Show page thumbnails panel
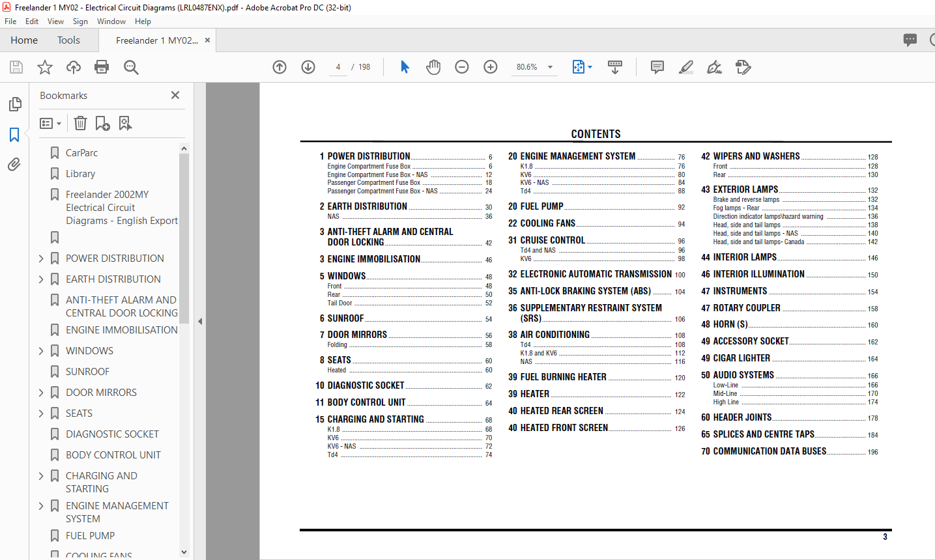 point(14,104)
